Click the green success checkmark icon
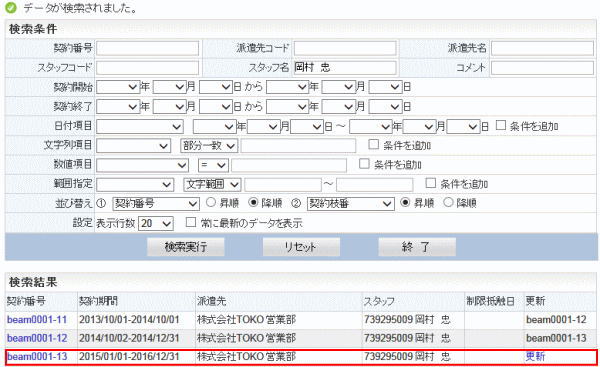600x367 pixels. tap(11, 8)
